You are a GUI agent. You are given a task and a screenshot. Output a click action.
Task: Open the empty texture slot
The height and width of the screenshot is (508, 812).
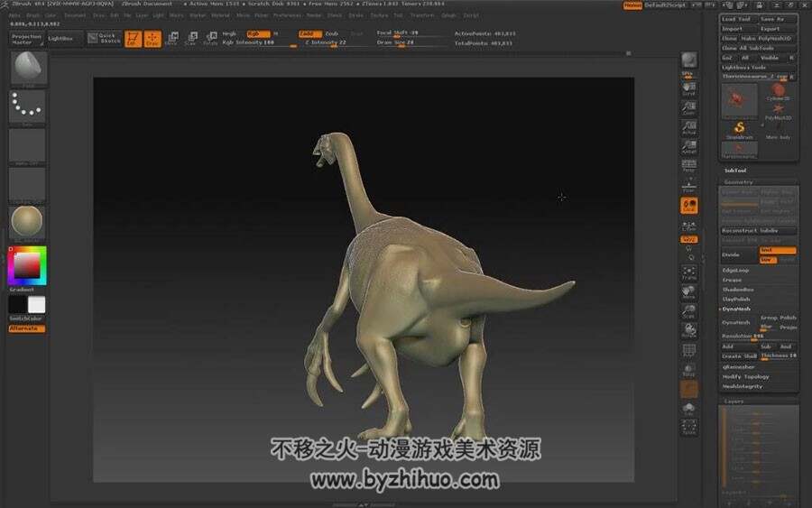[27, 185]
